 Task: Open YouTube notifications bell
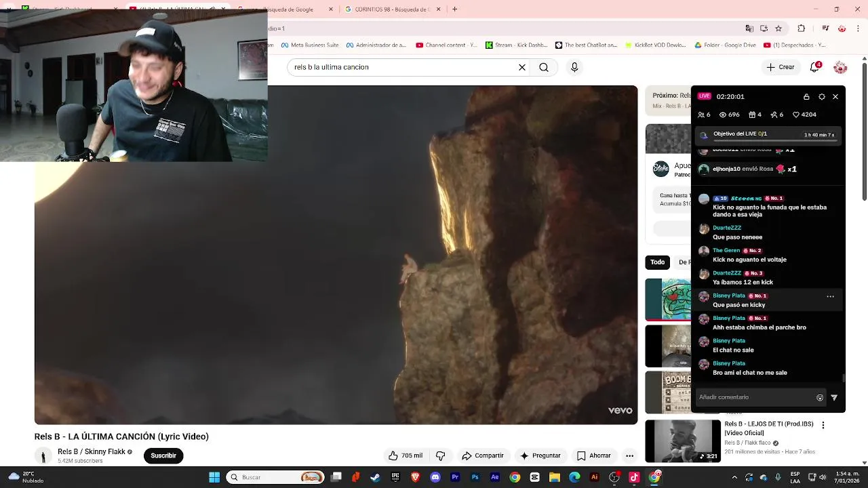(815, 67)
